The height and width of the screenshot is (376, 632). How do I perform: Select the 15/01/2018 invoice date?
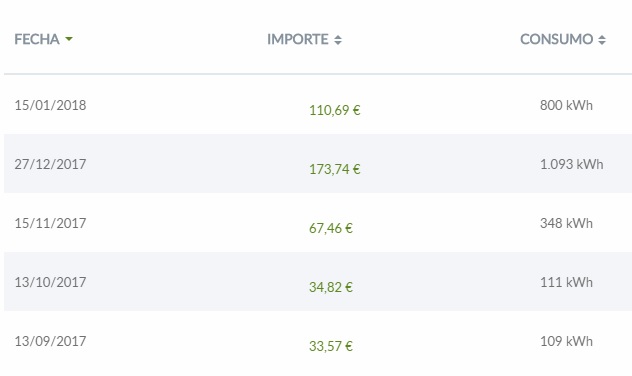tap(50, 105)
